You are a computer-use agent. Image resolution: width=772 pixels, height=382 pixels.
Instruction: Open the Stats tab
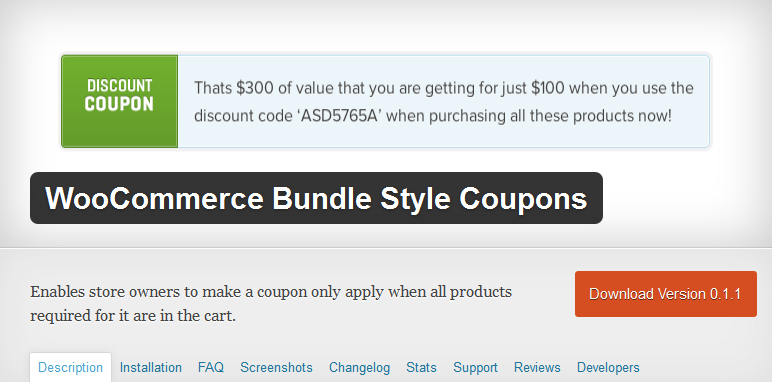coord(421,368)
